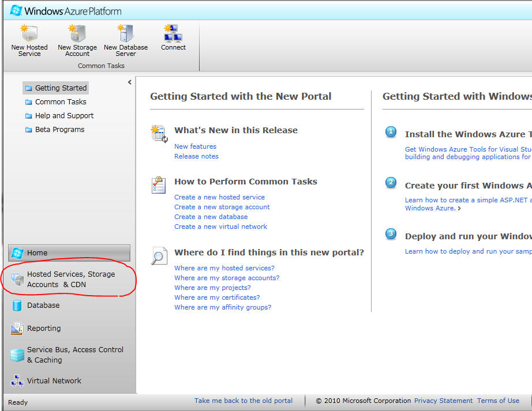Click the Home section Windows icon
This screenshot has height=411, width=532.
[x=17, y=252]
